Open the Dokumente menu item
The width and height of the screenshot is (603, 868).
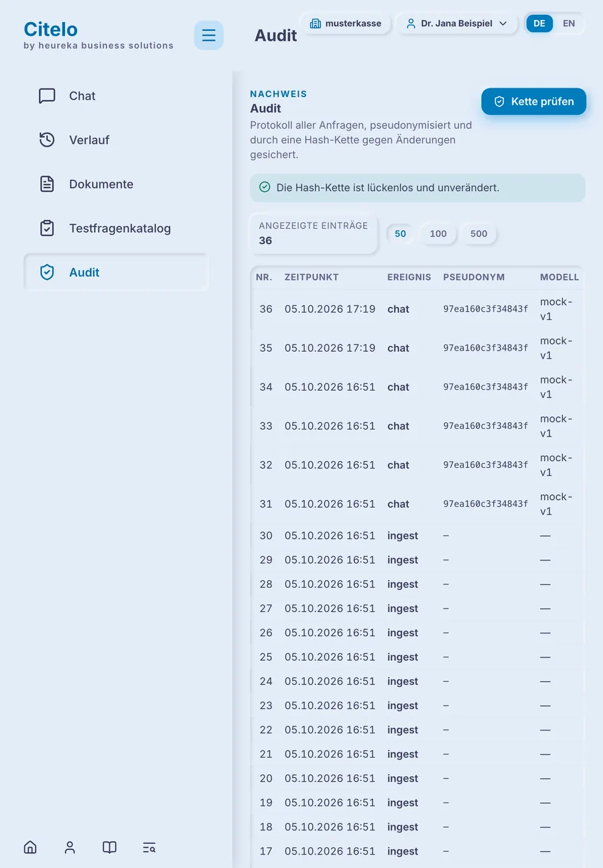[116, 184]
